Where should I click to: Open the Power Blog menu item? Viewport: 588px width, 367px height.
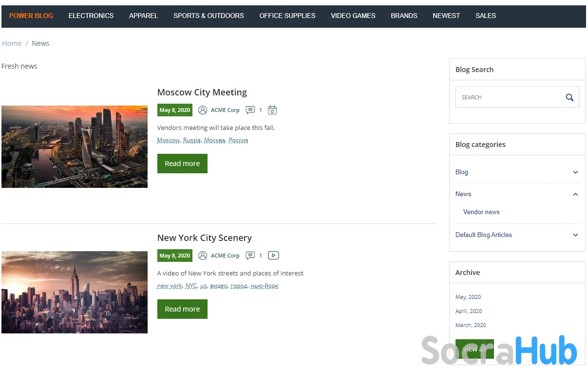[31, 16]
